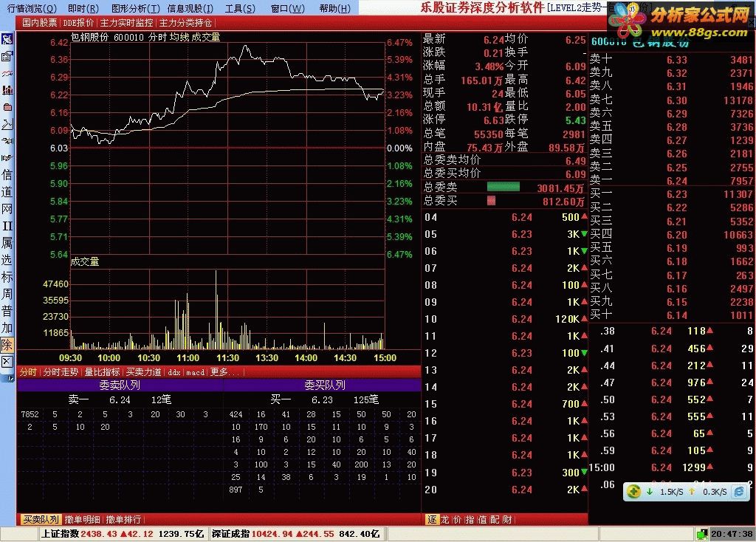Select the 买卖力道 tab
This screenshot has height=542, width=756.
tap(144, 372)
